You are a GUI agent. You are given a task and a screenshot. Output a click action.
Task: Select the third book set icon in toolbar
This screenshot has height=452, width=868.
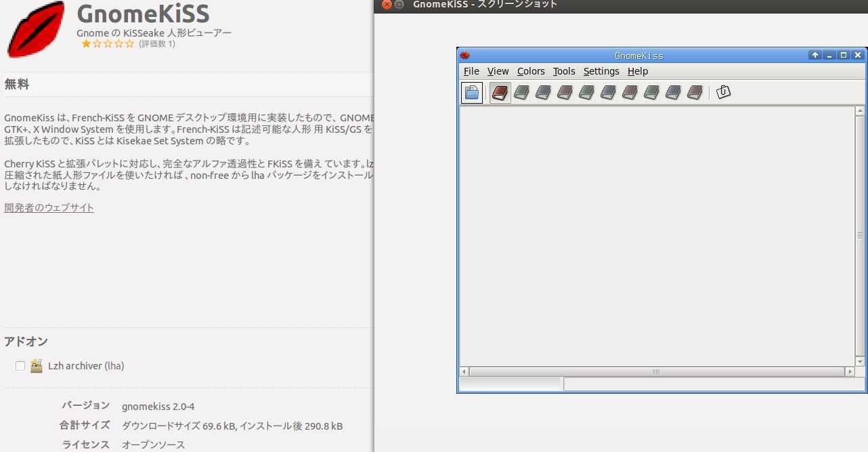[x=543, y=92]
